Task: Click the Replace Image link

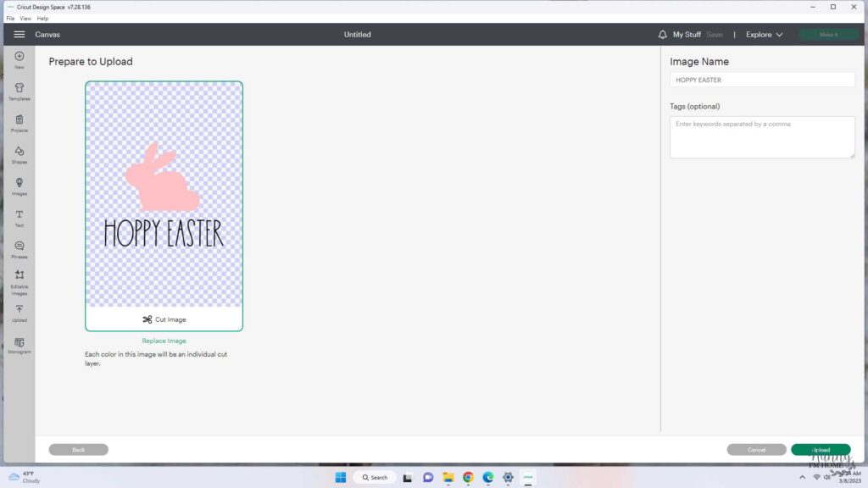Action: (x=164, y=341)
